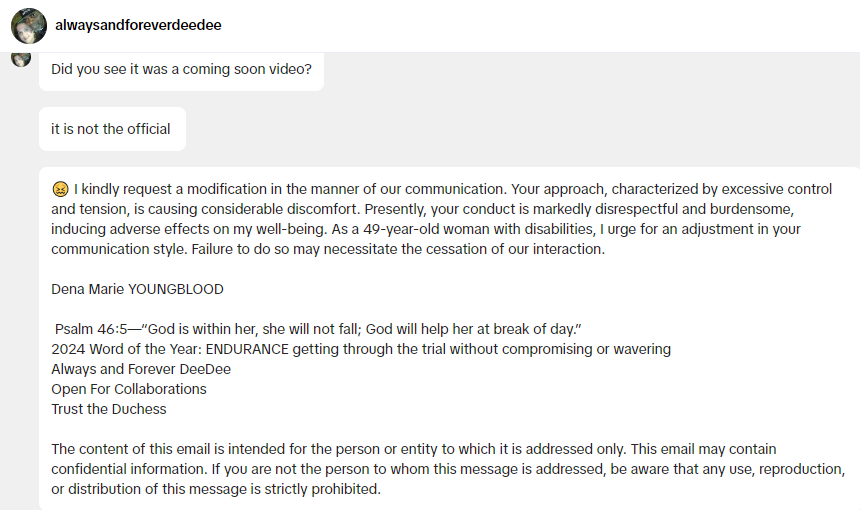This screenshot has width=860, height=510.
Task: Select the 'Did you see it was a coming soon video?' bubble
Action: [x=181, y=70]
